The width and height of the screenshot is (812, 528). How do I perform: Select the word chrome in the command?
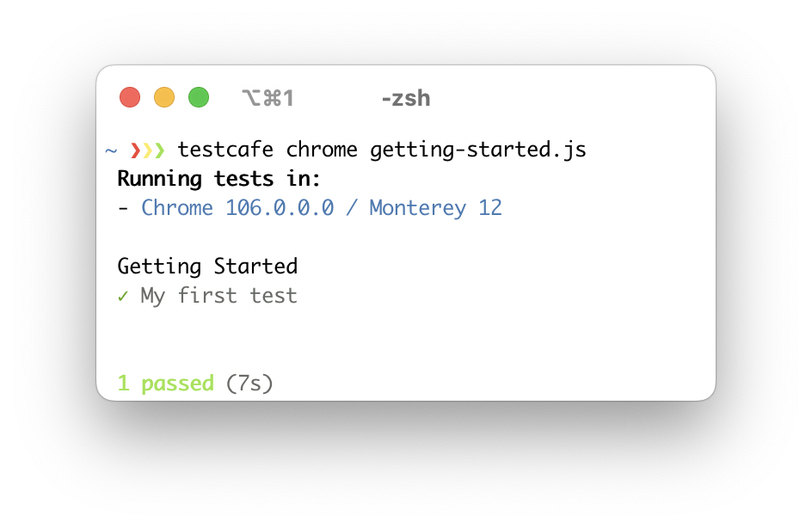pos(322,150)
